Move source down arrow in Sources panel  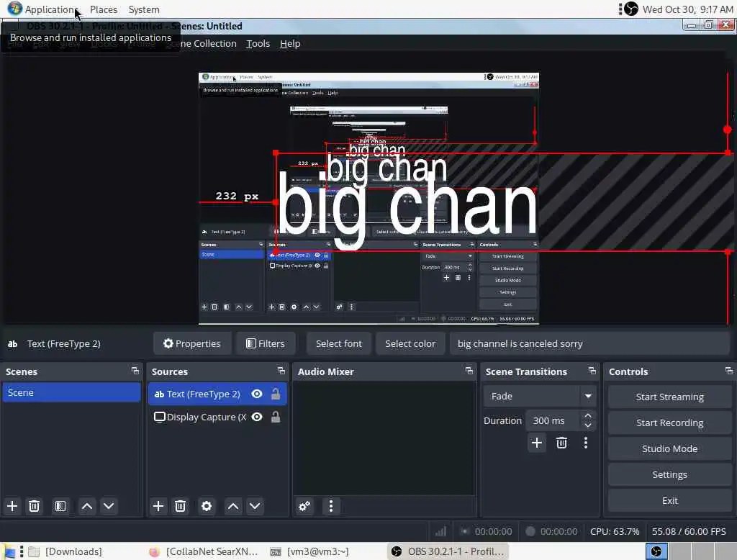pos(255,507)
